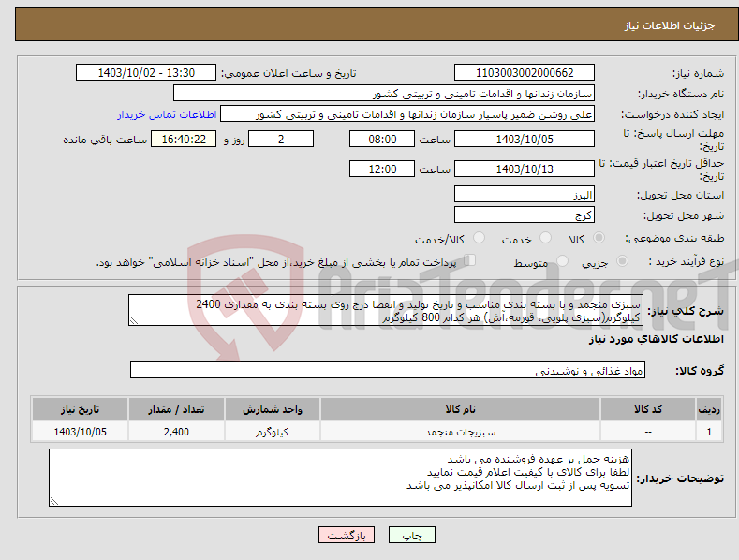Select the کالا/خدمت radio button
This screenshot has height=560, width=739.
pos(479,238)
